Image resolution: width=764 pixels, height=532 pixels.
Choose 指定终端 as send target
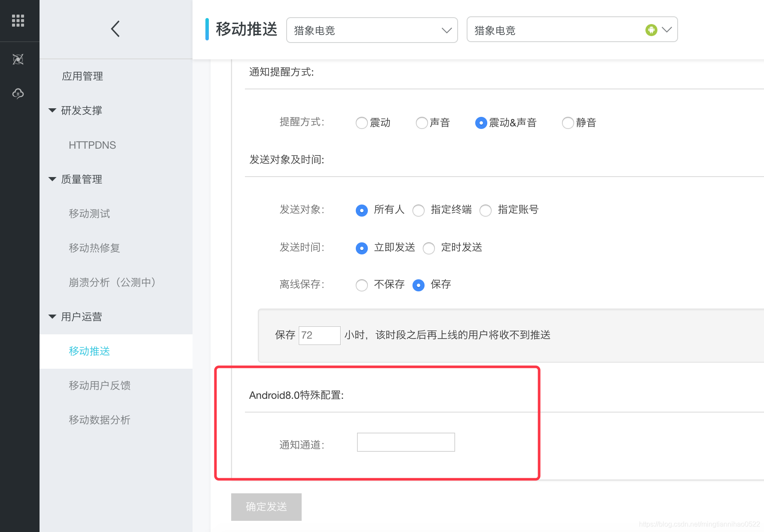coord(419,211)
